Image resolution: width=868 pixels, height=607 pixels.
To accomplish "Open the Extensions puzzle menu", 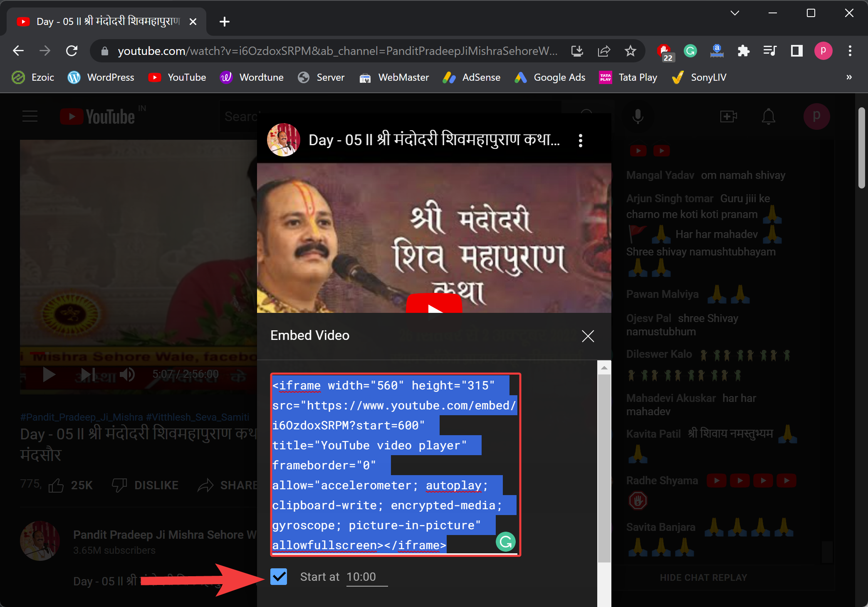I will tap(744, 51).
